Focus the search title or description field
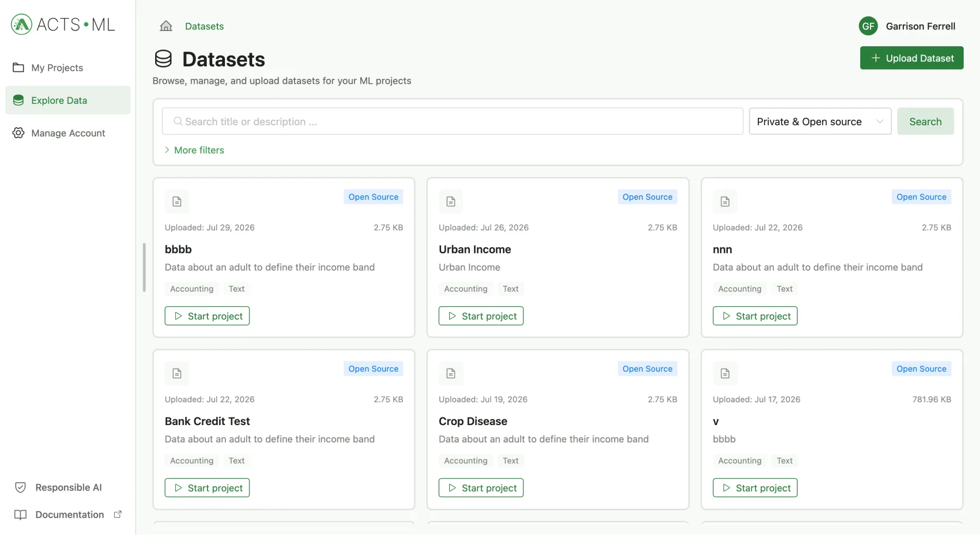 coord(452,121)
